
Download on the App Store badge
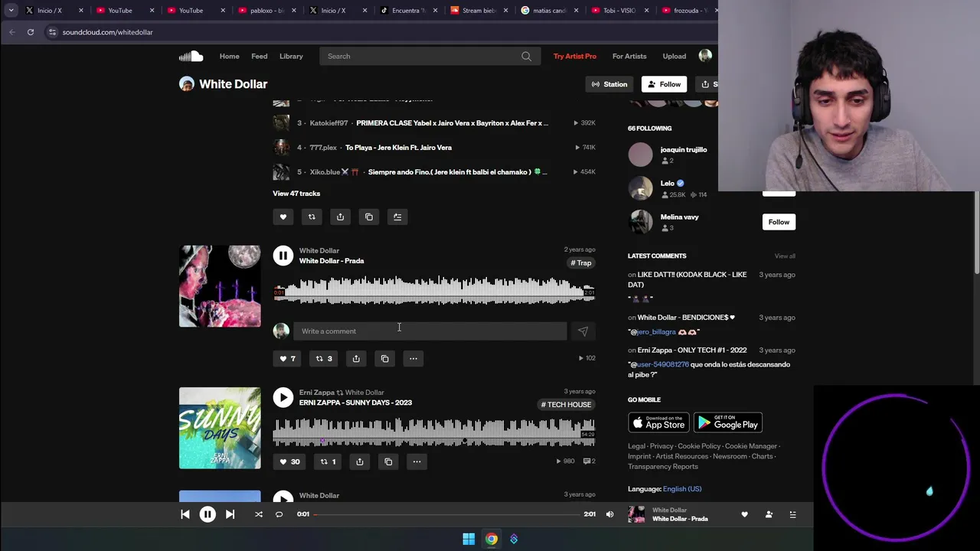click(658, 422)
